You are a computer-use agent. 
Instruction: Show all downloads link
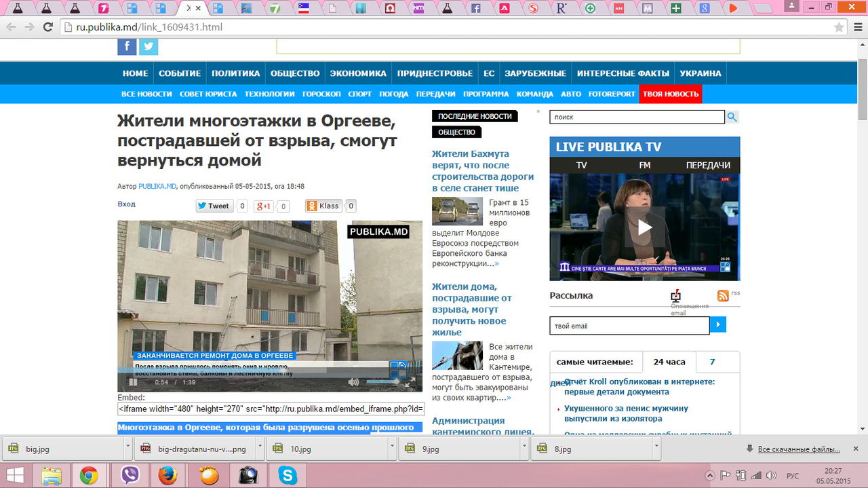point(799,449)
